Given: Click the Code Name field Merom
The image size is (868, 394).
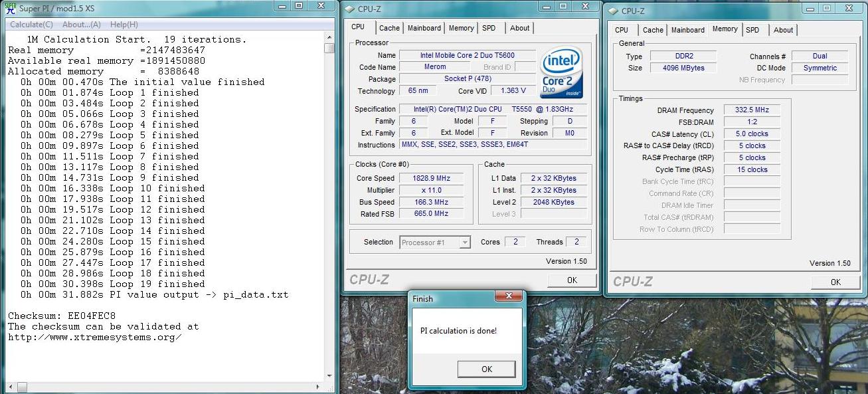Looking at the screenshot, I should [435, 67].
